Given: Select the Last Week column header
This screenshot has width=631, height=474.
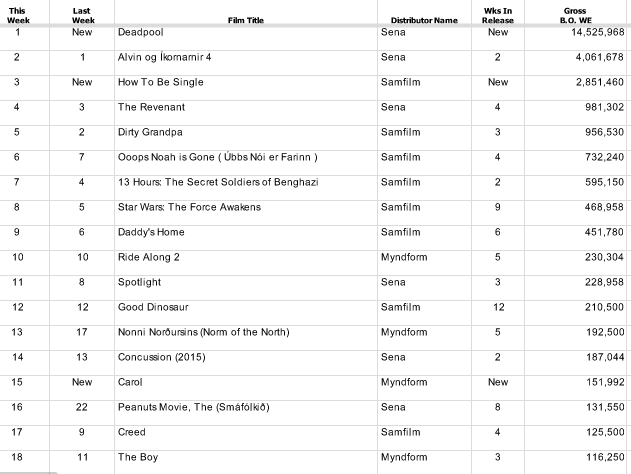Looking at the screenshot, I should click(82, 15).
